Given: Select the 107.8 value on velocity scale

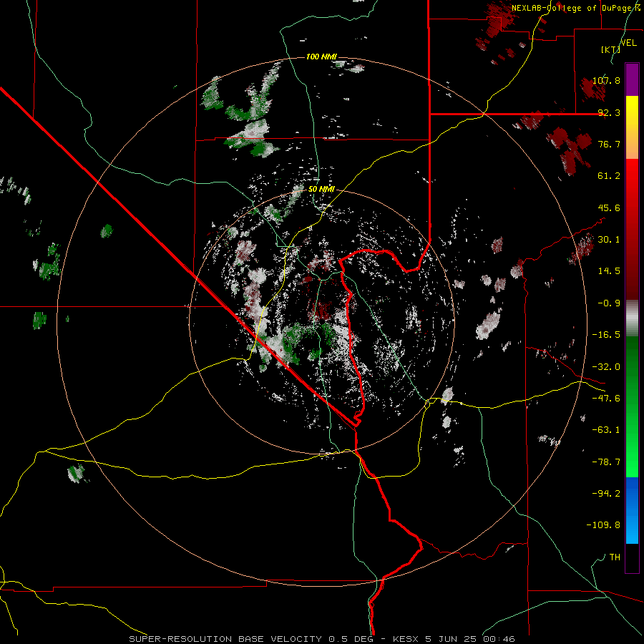Looking at the screenshot, I should (606, 80).
